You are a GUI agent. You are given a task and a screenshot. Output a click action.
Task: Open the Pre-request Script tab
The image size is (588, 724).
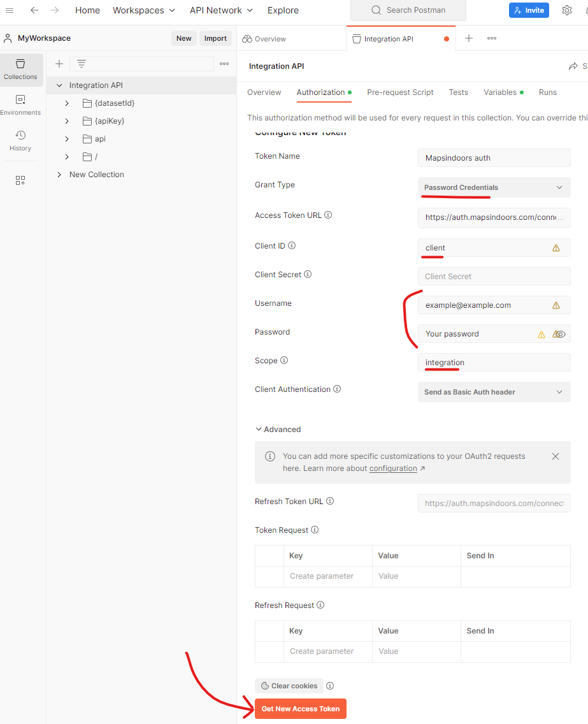coord(400,92)
